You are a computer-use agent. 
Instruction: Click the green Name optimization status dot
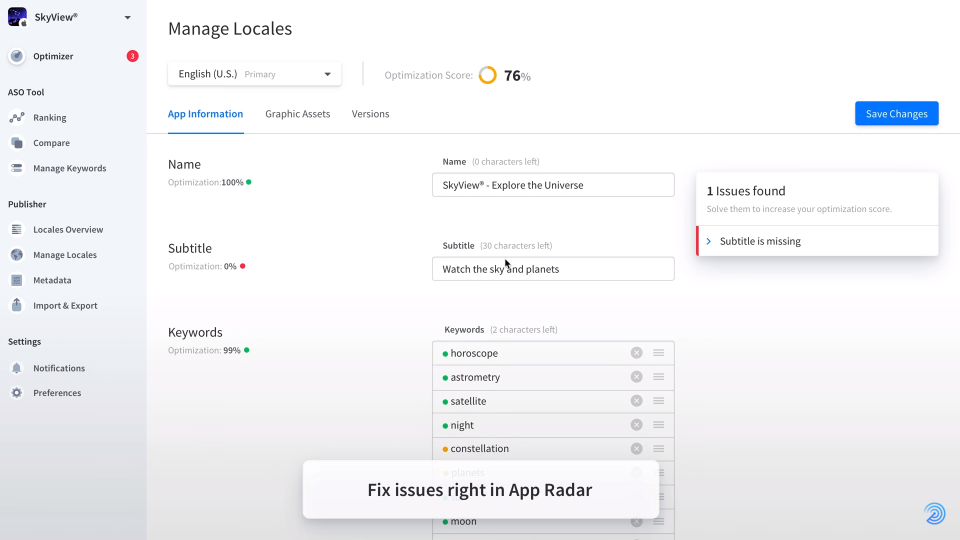(249, 182)
